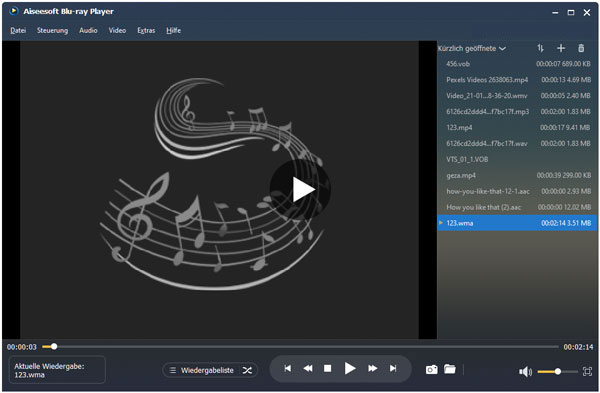
Task: Close the Blu-ray Player window
Action: 587,13
